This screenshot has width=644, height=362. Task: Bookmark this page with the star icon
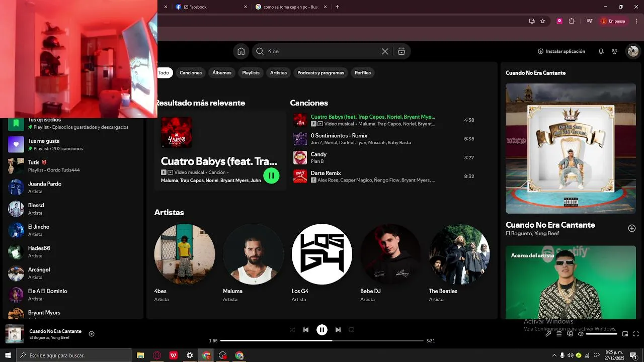[x=543, y=21]
